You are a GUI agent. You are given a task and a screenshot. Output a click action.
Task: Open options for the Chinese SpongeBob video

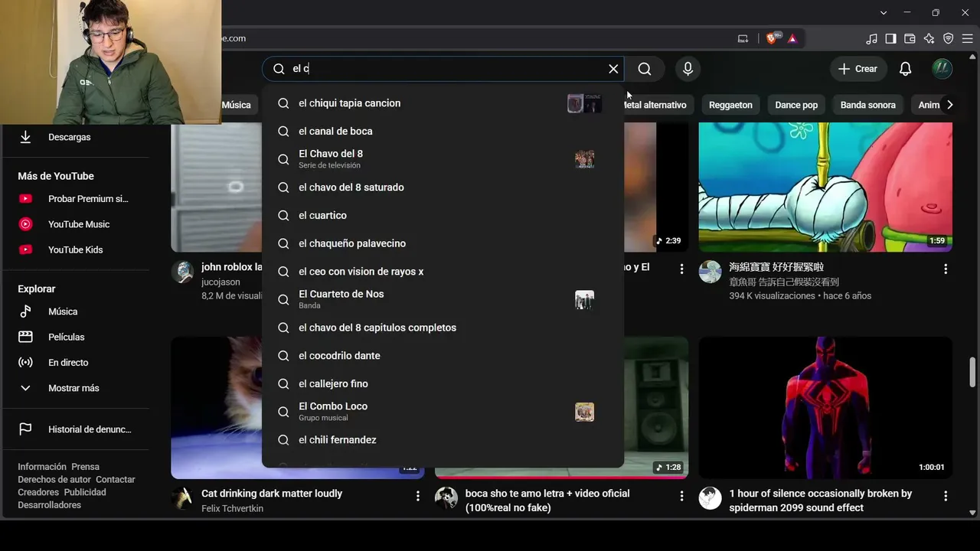946,269
